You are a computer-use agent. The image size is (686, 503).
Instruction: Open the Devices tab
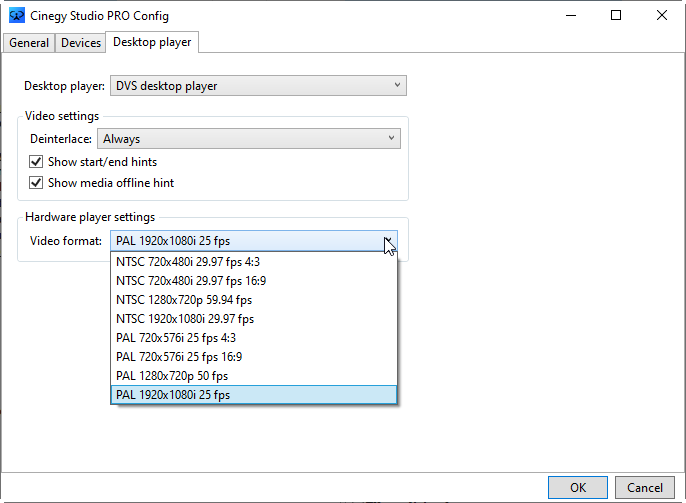[x=81, y=43]
